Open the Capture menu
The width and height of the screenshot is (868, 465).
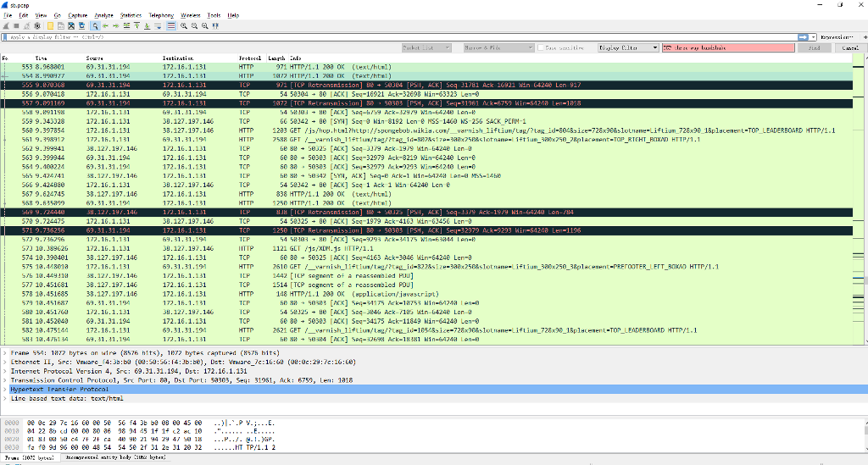coord(77,15)
